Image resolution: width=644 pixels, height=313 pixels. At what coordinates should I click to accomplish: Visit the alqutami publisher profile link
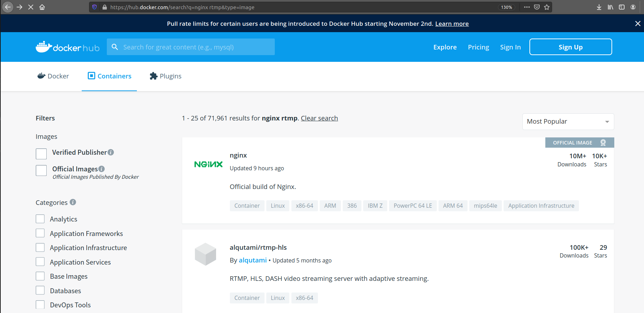click(253, 260)
